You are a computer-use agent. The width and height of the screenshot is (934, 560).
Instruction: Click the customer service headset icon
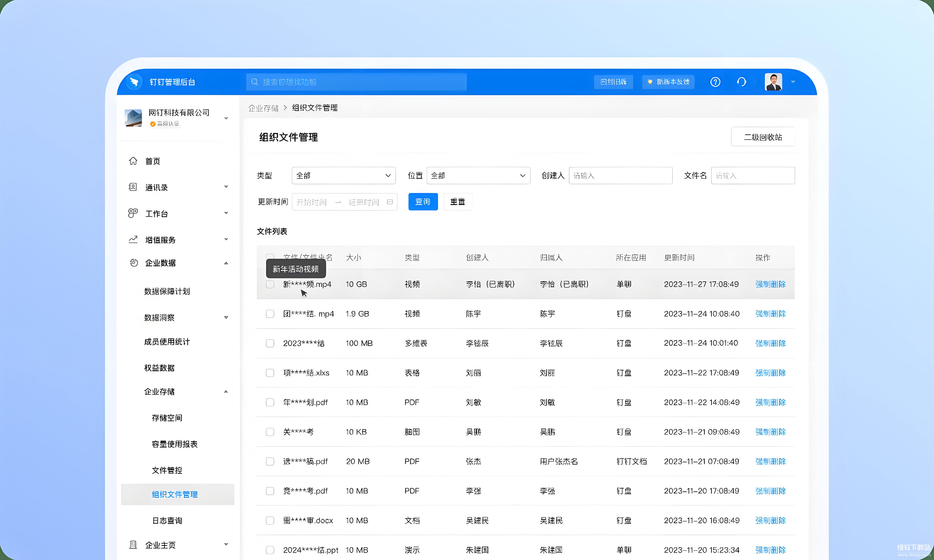pyautogui.click(x=742, y=82)
